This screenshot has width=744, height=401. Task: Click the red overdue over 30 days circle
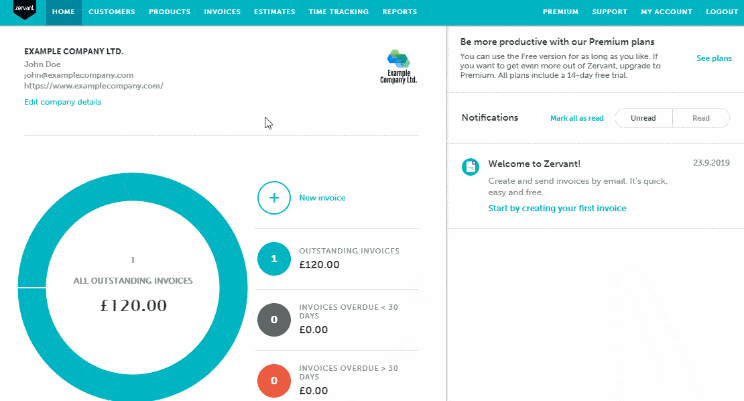tap(274, 381)
